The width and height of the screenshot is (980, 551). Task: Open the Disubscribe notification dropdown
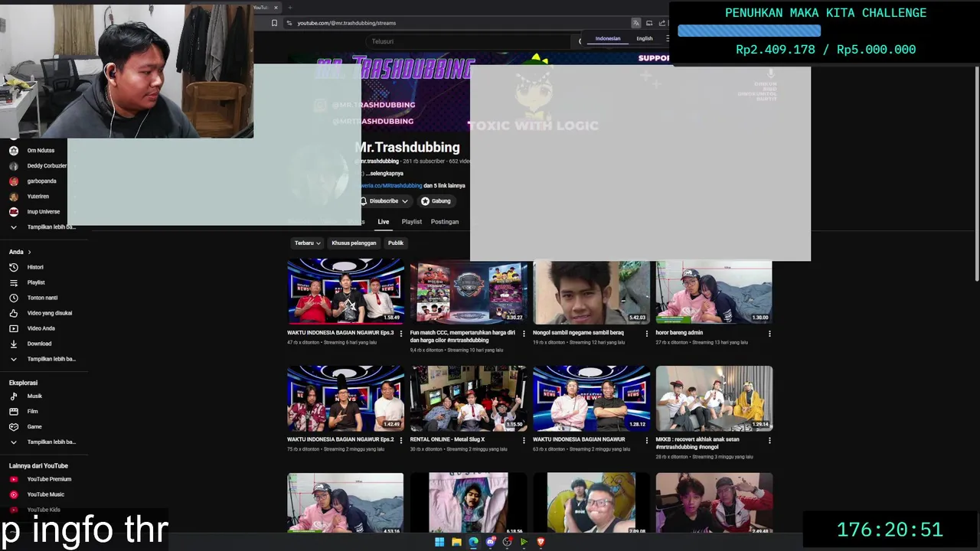[x=385, y=201]
